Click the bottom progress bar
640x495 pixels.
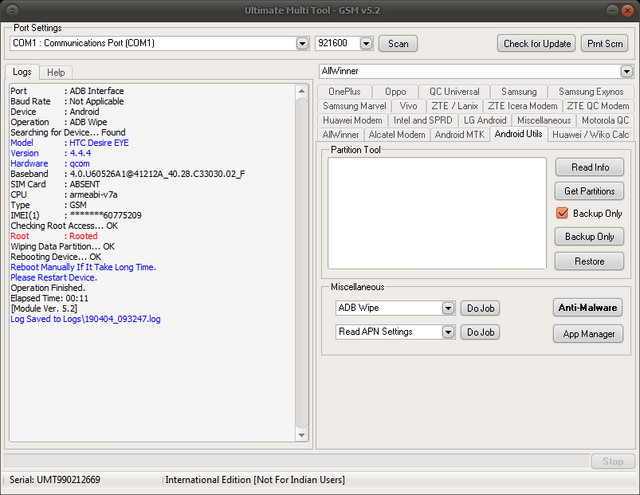[297, 462]
